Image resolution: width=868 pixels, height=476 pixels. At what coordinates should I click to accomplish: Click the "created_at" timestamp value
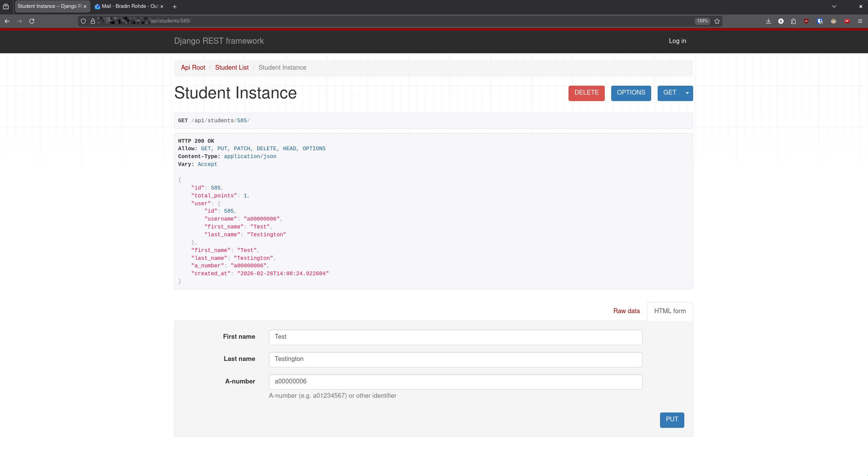pyautogui.click(x=283, y=274)
